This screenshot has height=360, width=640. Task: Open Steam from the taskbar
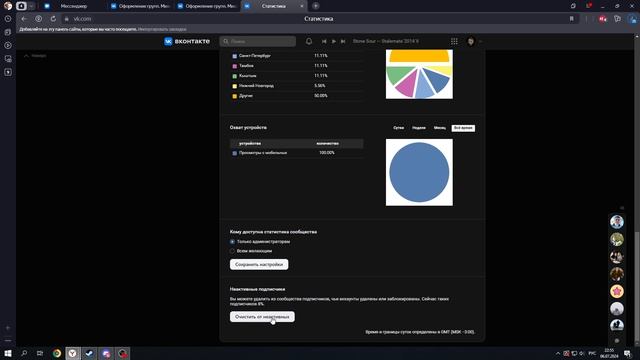click(x=89, y=353)
